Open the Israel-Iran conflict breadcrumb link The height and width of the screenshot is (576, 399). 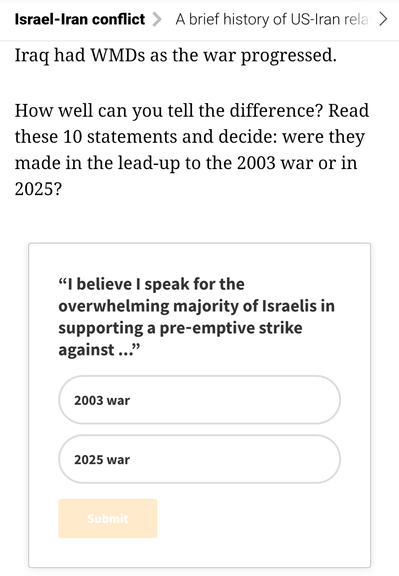(80, 19)
